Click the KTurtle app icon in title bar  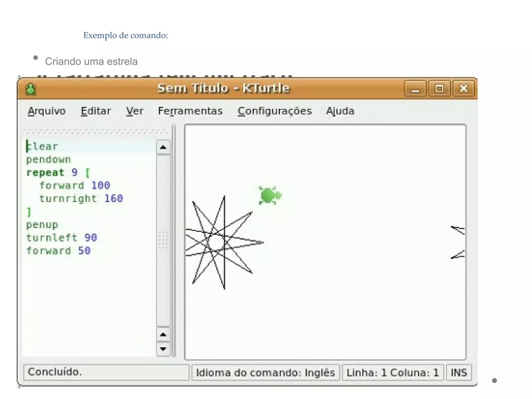point(31,89)
